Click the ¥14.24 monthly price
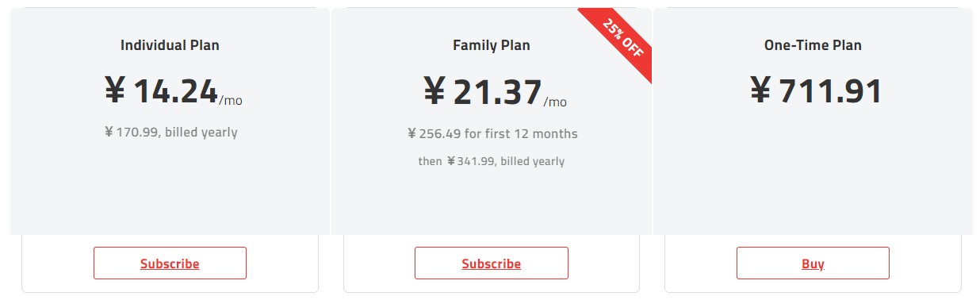Screen dimensions: 980x300 coord(161,91)
